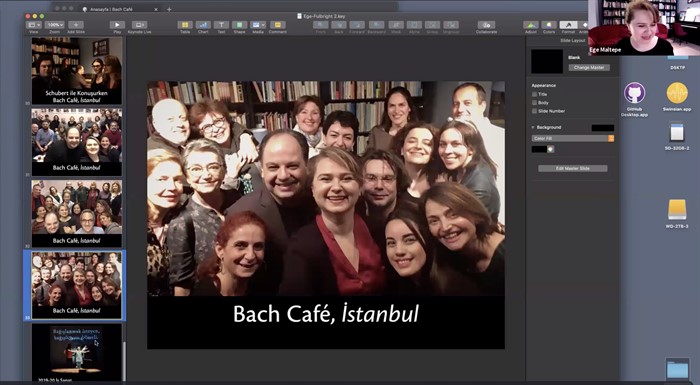This screenshot has width=700, height=385.
Task: Click the Backward arrange icon
Action: point(376,25)
